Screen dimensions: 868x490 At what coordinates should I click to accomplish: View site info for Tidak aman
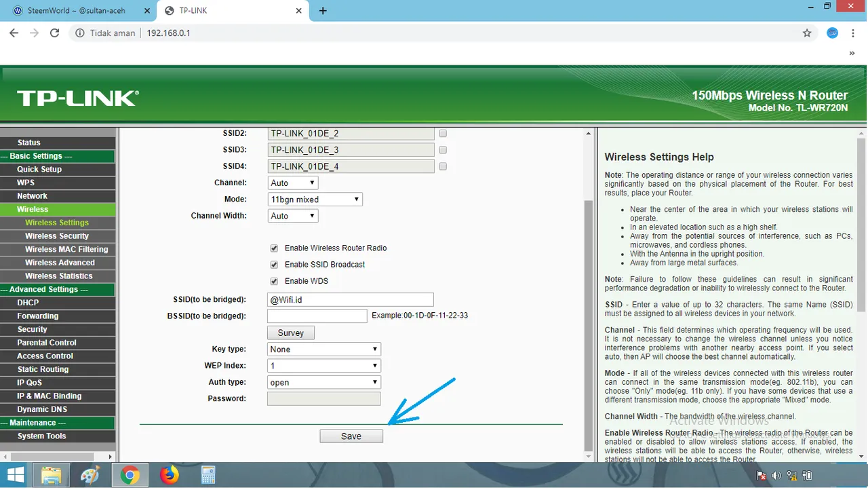click(106, 33)
